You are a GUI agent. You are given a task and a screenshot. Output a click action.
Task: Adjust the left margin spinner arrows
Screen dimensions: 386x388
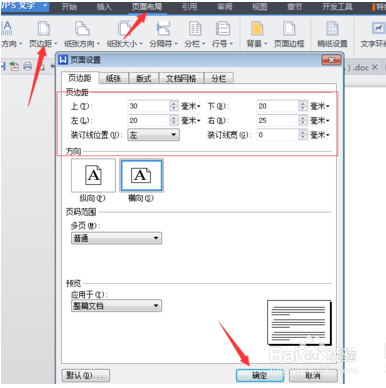(x=174, y=120)
